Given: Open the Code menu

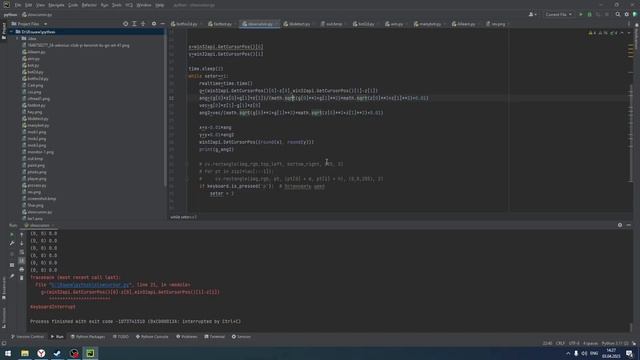Looking at the screenshot, I should pyautogui.click(x=73, y=5).
